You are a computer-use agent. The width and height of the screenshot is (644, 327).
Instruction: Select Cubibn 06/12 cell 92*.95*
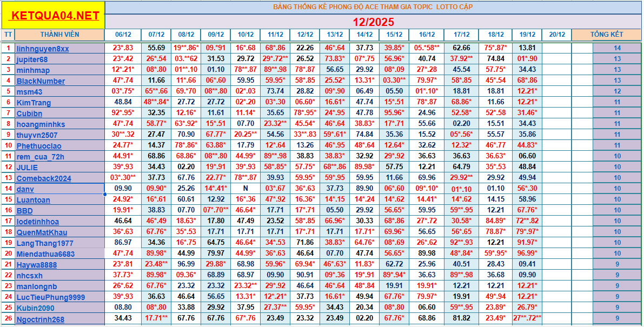pos(123,114)
